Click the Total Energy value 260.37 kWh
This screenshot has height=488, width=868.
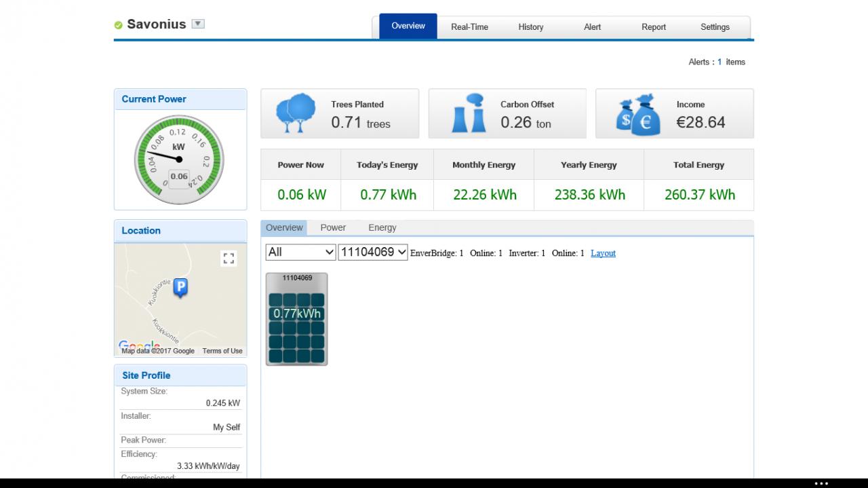point(700,195)
